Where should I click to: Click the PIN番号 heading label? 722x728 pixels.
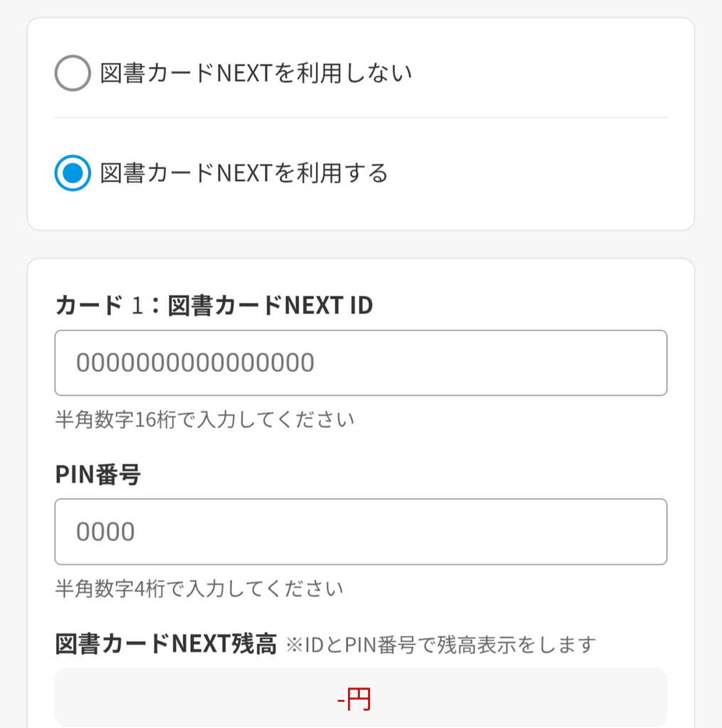[97, 475]
